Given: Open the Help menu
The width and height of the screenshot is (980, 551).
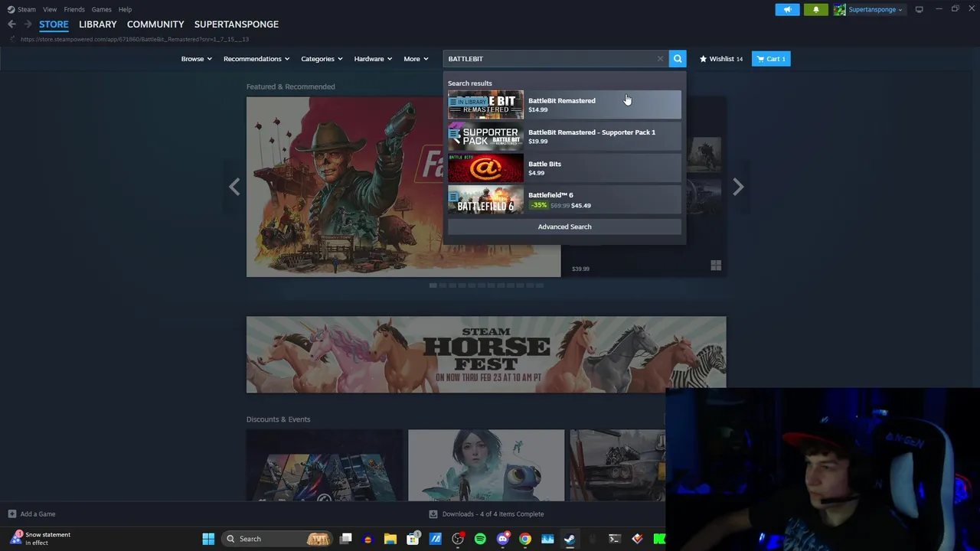Looking at the screenshot, I should (x=125, y=9).
